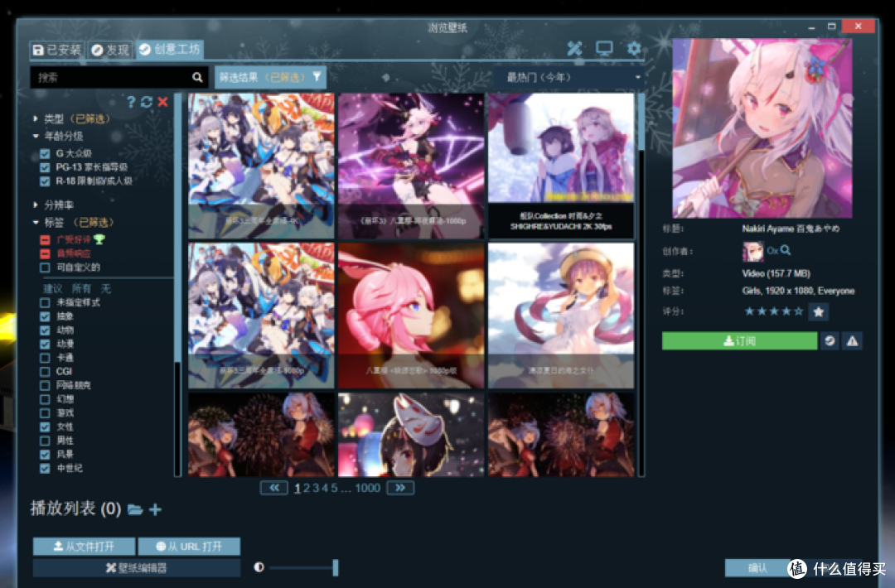Open the 最热门 (今年) sort dropdown

569,77
